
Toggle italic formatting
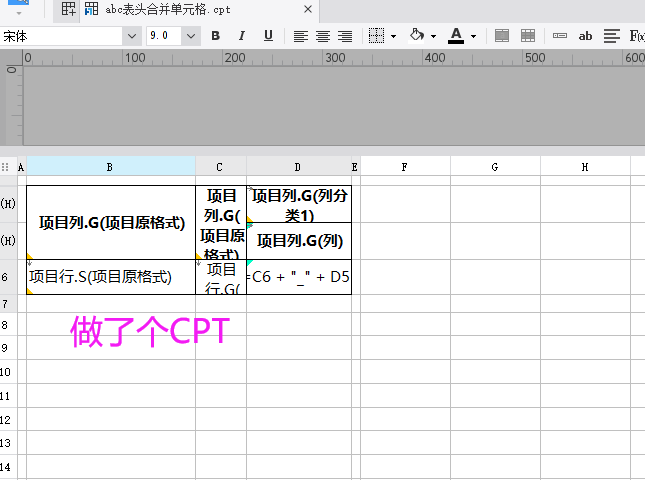click(x=242, y=36)
